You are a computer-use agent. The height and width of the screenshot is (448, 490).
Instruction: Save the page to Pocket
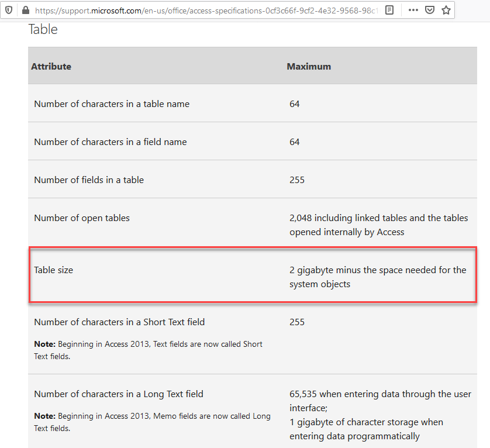430,11
